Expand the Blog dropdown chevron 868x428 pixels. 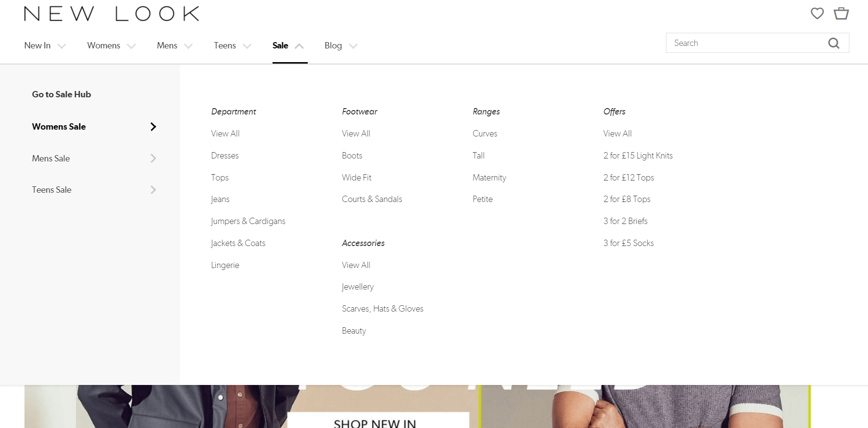pos(353,46)
